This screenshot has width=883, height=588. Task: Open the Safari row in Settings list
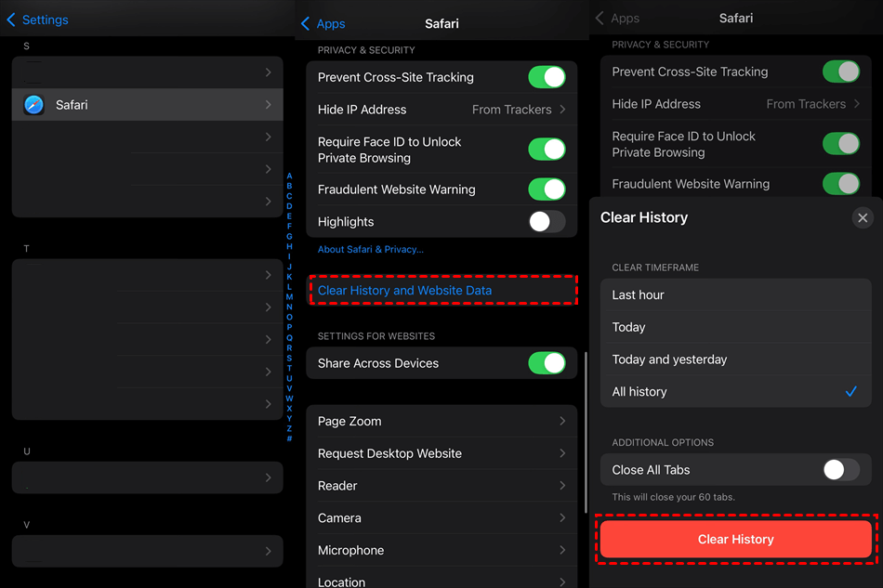[148, 105]
